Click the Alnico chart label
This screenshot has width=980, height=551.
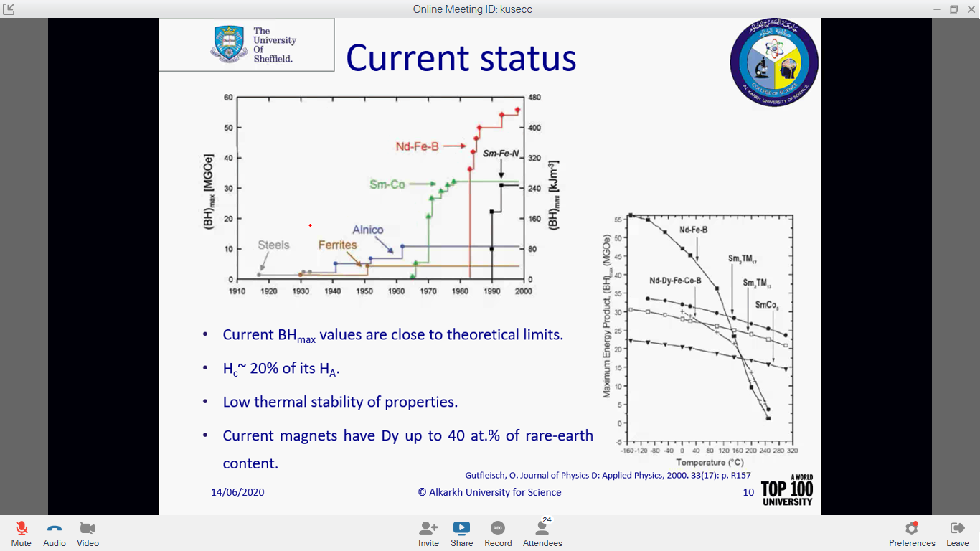pos(367,230)
